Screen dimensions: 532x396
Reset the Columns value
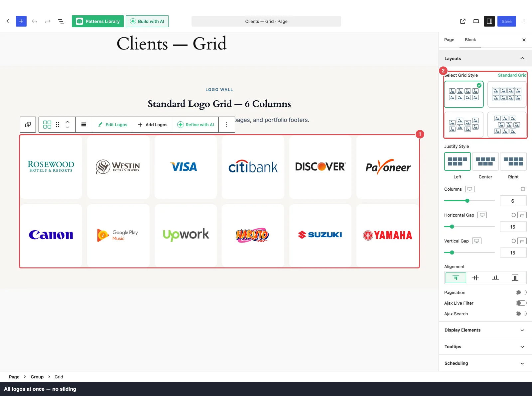(523, 189)
